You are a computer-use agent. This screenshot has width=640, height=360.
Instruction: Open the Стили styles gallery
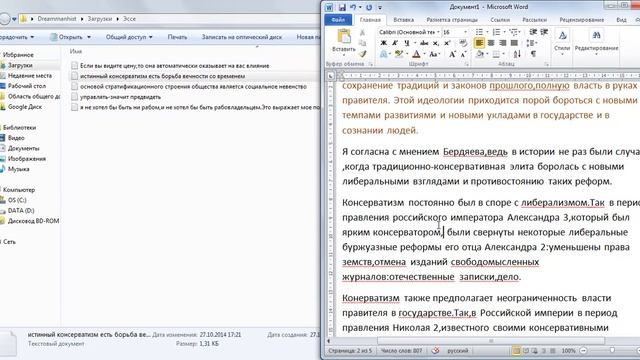[562, 42]
